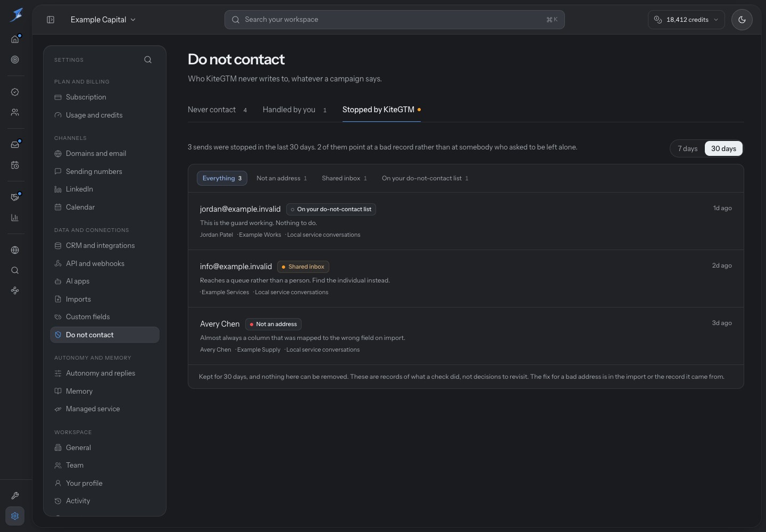Image resolution: width=766 pixels, height=532 pixels.
Task: Open the check-circle icon in the left rail
Action: 15,92
